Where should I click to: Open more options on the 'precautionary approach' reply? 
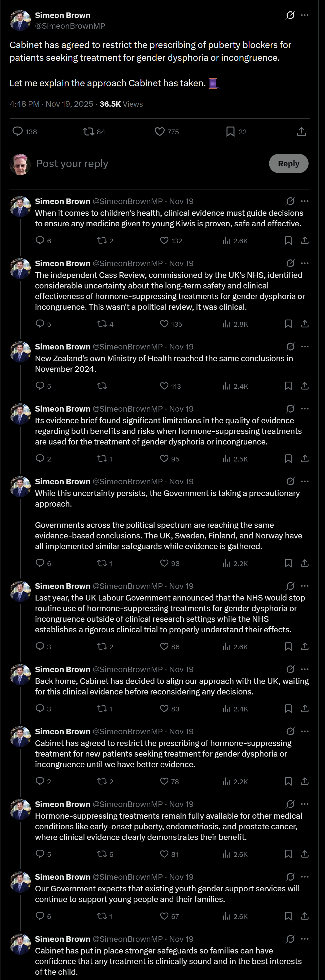tap(305, 481)
